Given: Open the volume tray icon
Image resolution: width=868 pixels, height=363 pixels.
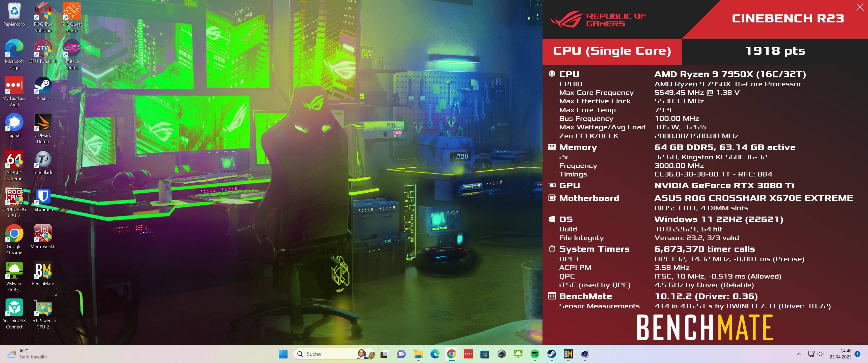Looking at the screenshot, I should point(820,354).
